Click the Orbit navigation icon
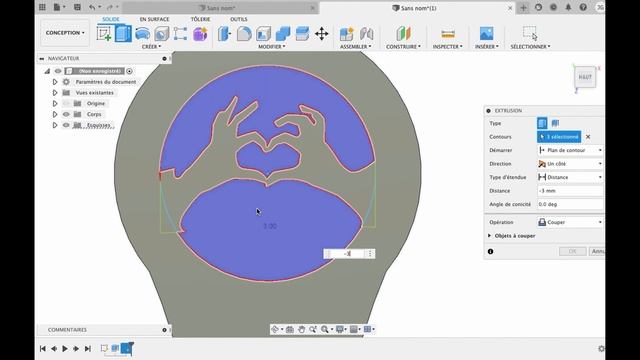 [275, 329]
